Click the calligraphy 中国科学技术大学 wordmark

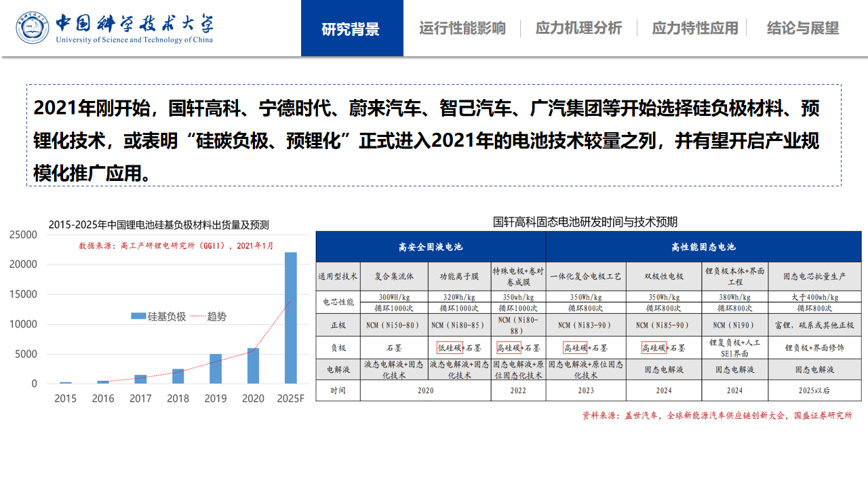pos(134,23)
